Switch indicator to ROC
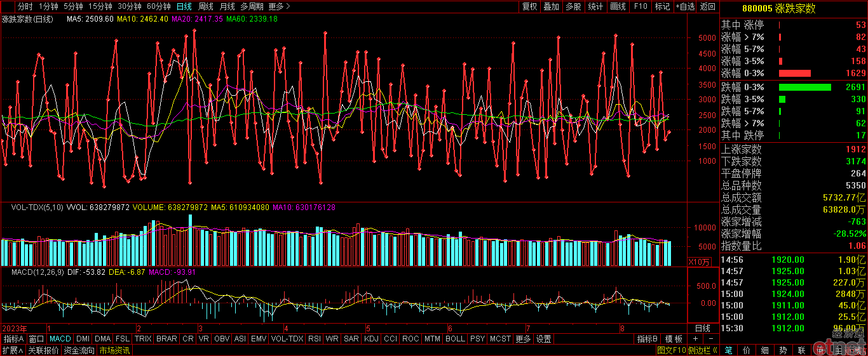This screenshot has width=868, height=356. (410, 339)
